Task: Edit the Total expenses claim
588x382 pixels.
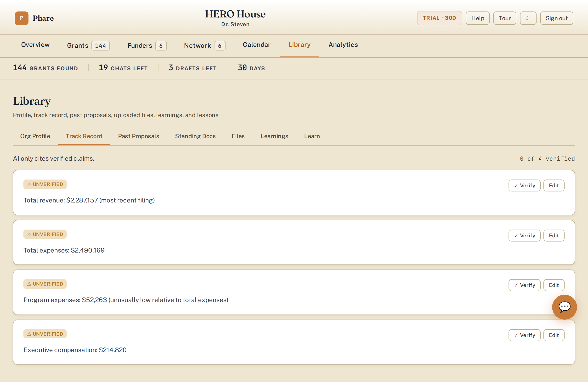Action: tap(554, 236)
